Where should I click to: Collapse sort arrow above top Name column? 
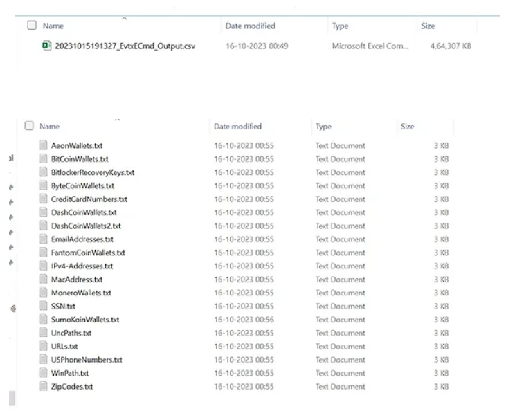tap(124, 17)
